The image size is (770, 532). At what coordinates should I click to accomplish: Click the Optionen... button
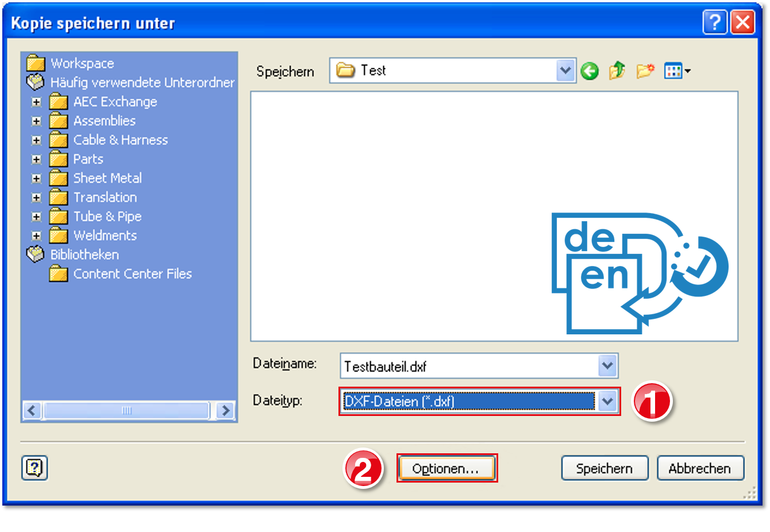(446, 468)
